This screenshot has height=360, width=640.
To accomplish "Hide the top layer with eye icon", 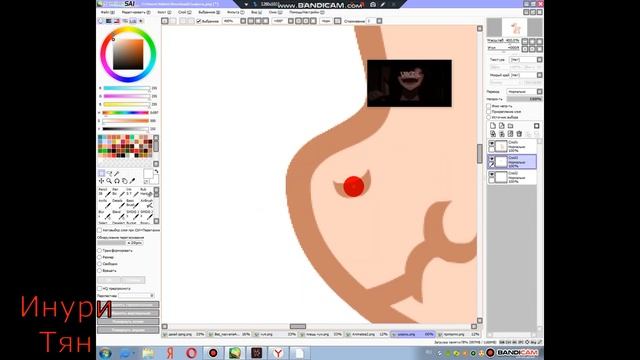I will coord(492,144).
